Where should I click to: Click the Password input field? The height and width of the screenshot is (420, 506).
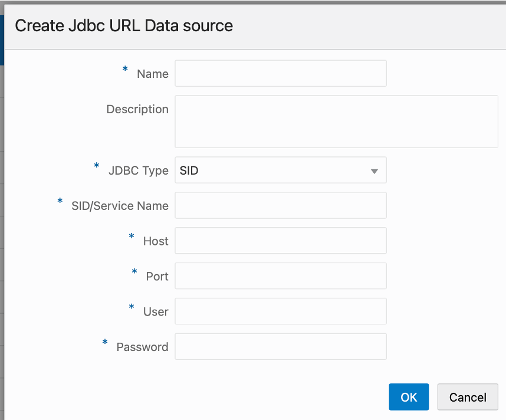280,346
